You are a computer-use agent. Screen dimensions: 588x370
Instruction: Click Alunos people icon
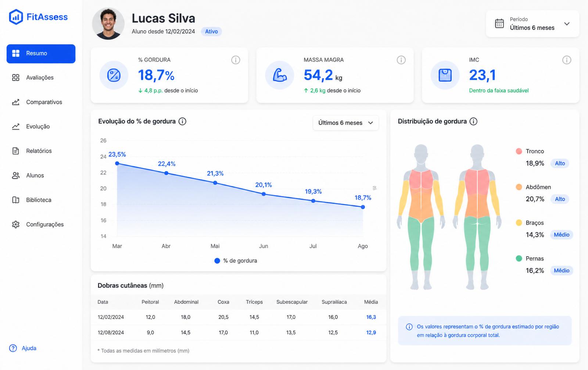pos(16,175)
